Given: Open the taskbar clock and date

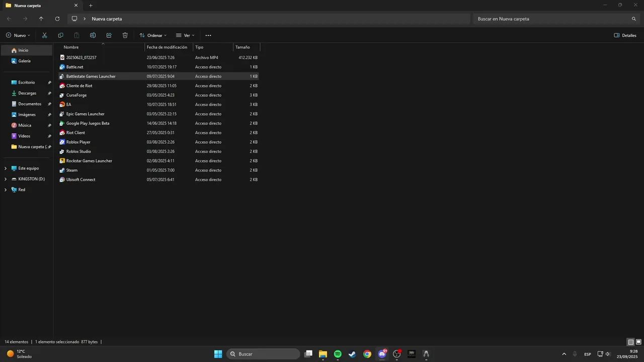Looking at the screenshot, I should [x=627, y=354].
